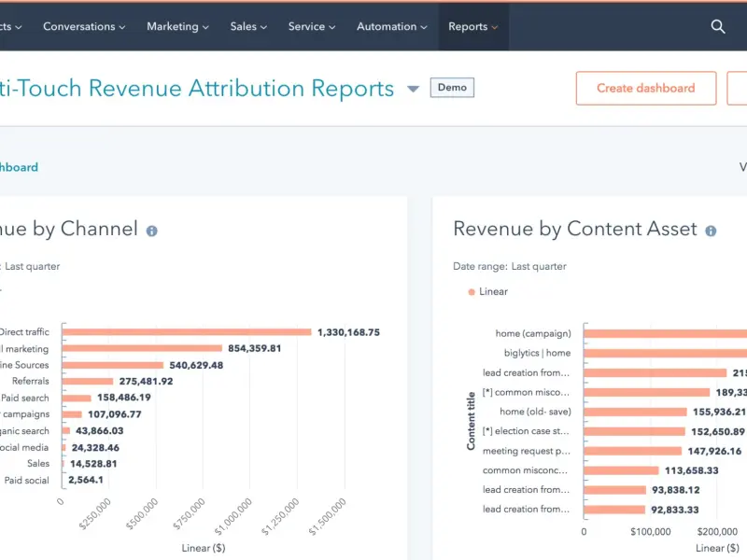Click the Create dashboard button
The width and height of the screenshot is (747, 560).
click(645, 89)
